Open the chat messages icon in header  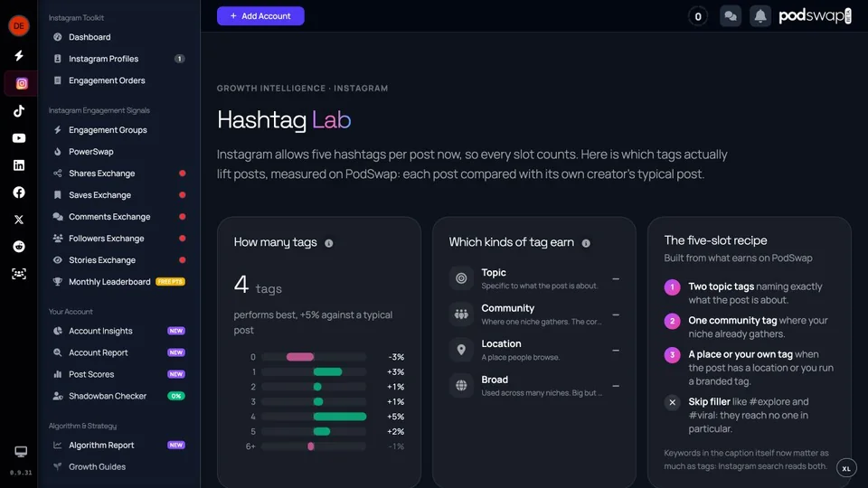pos(731,16)
